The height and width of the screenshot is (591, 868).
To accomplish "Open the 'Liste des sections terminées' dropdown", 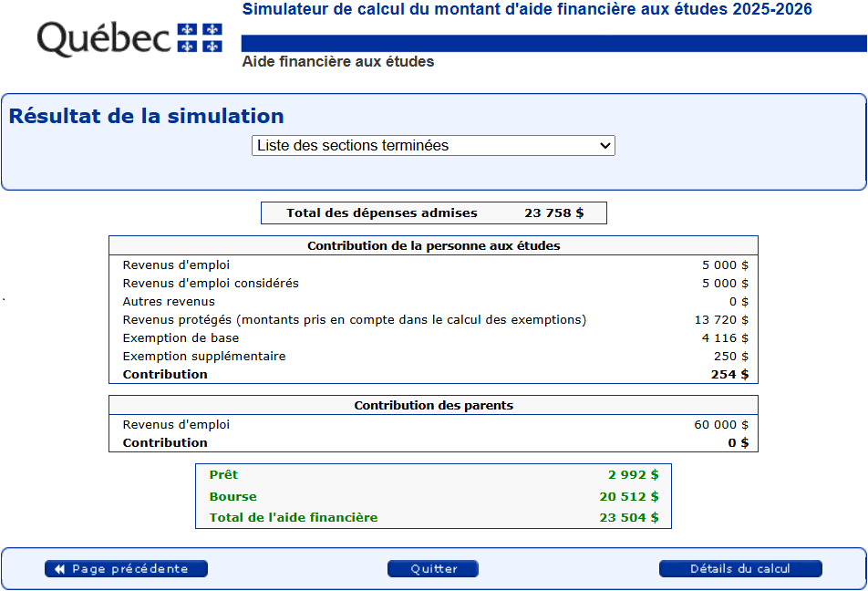I will click(433, 146).
